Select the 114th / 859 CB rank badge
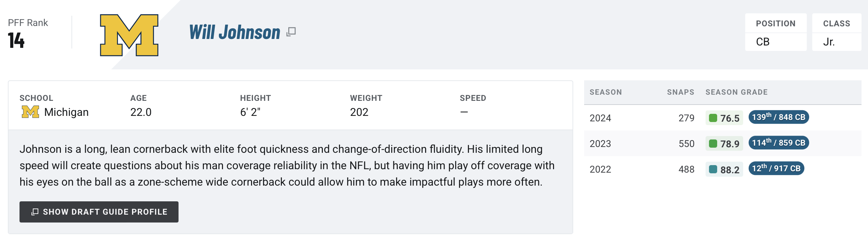 coord(779,143)
